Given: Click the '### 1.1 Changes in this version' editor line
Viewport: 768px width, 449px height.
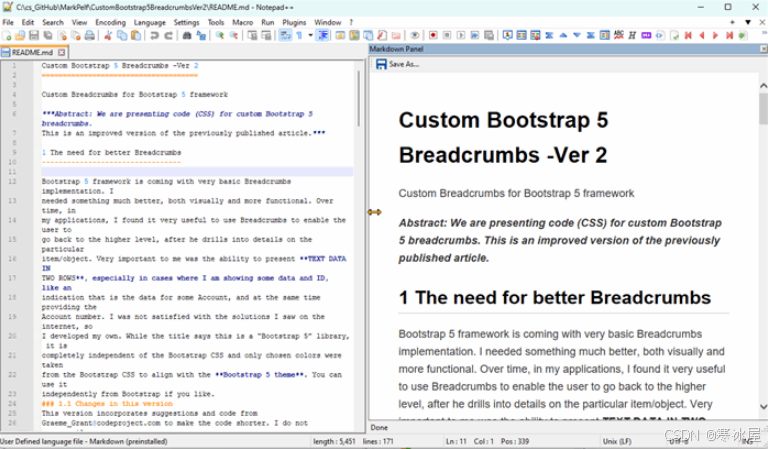Looking at the screenshot, I should (107, 404).
